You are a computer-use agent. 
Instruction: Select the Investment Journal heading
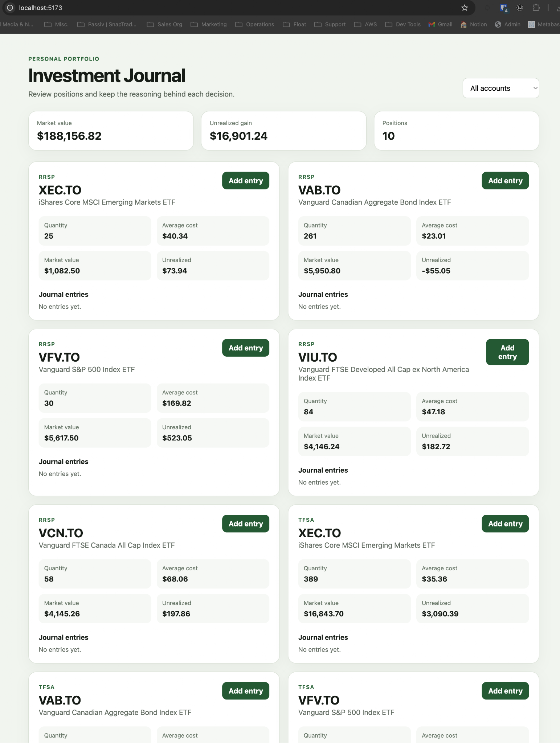pyautogui.click(x=107, y=75)
